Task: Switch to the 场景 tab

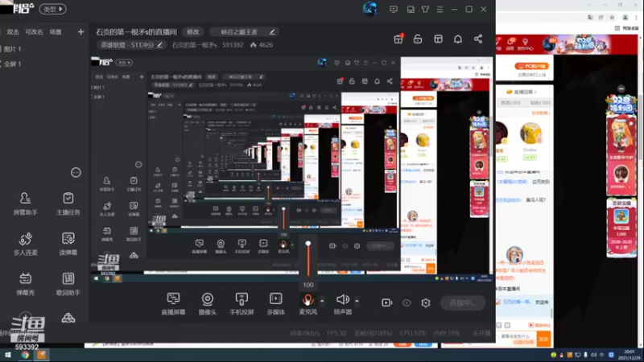Action: [x=56, y=32]
